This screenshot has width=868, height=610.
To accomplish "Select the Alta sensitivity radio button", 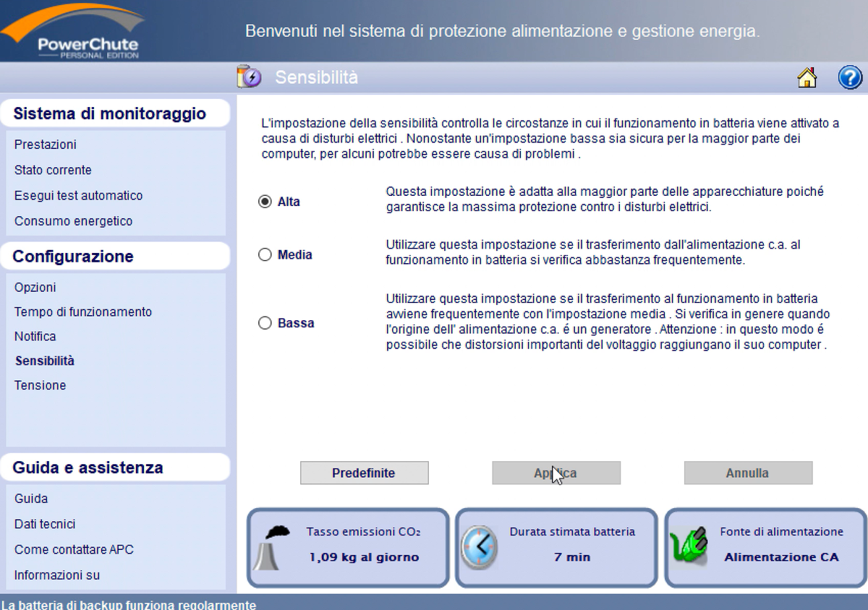I will [265, 202].
